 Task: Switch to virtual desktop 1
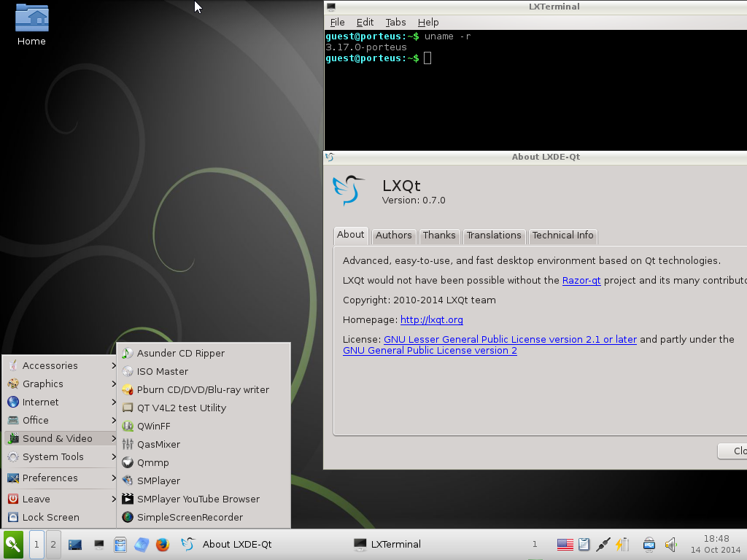pos(36,544)
